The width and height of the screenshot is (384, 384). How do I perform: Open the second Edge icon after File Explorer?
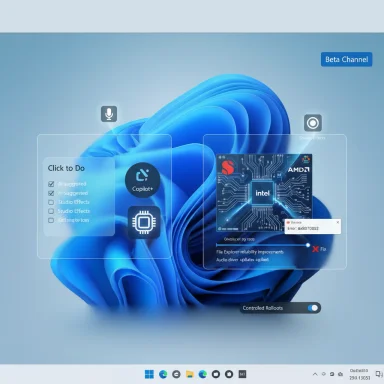203,374
